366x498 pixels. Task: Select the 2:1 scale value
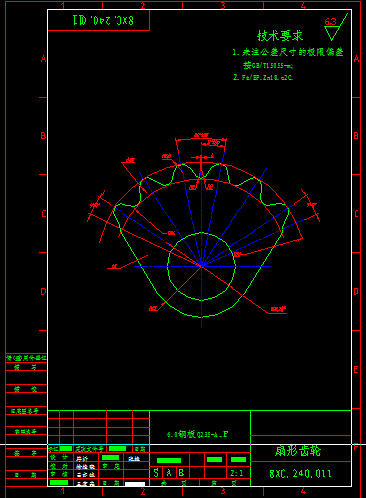[x=237, y=473]
